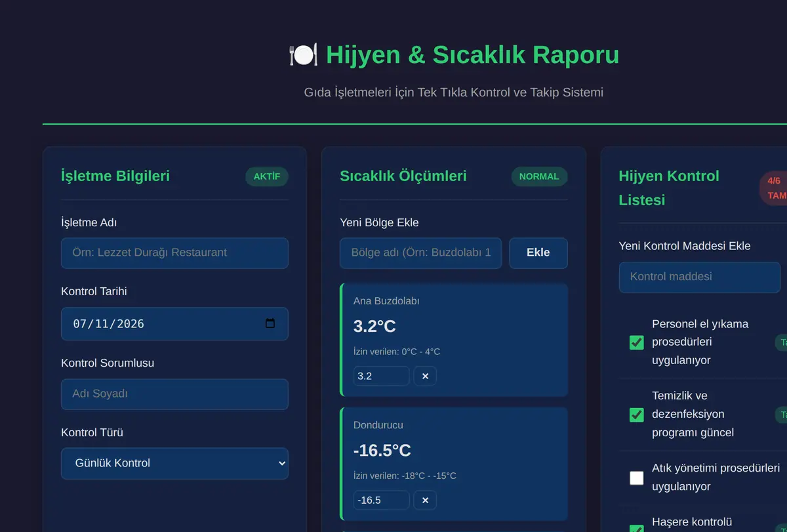
Task: Click the 4/6 completion badge
Action: (x=774, y=188)
